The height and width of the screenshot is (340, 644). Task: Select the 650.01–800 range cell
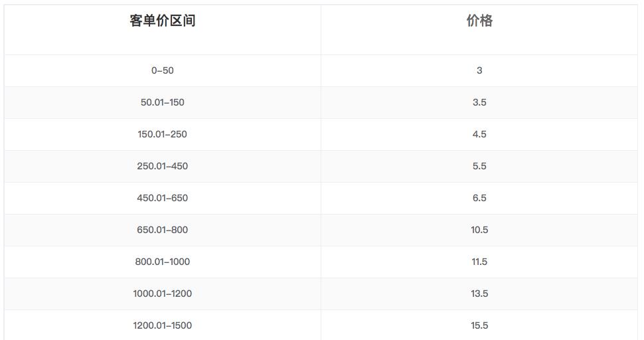tap(163, 230)
